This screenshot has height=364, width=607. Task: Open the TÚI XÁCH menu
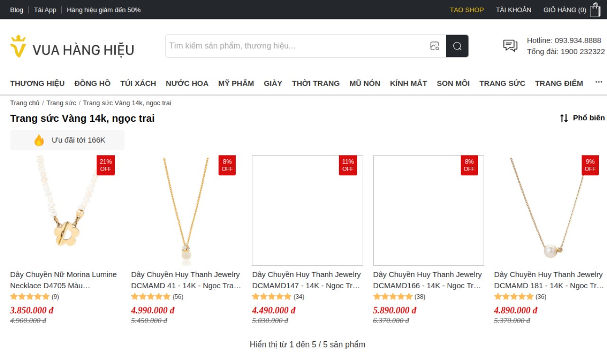138,83
